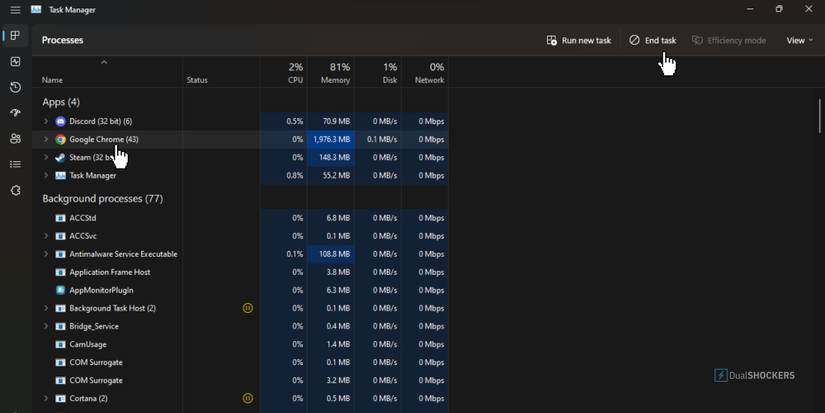Click the Google Chrome app icon

click(x=61, y=139)
